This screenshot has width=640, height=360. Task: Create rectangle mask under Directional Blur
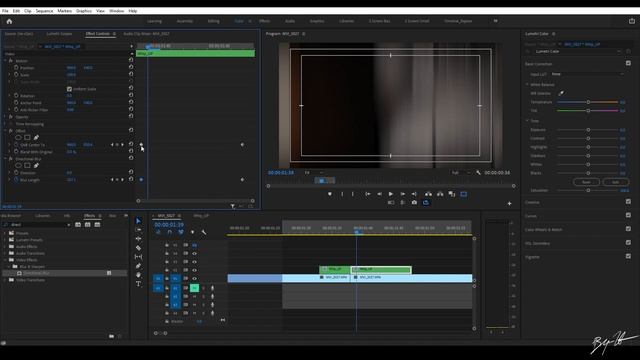coord(27,165)
